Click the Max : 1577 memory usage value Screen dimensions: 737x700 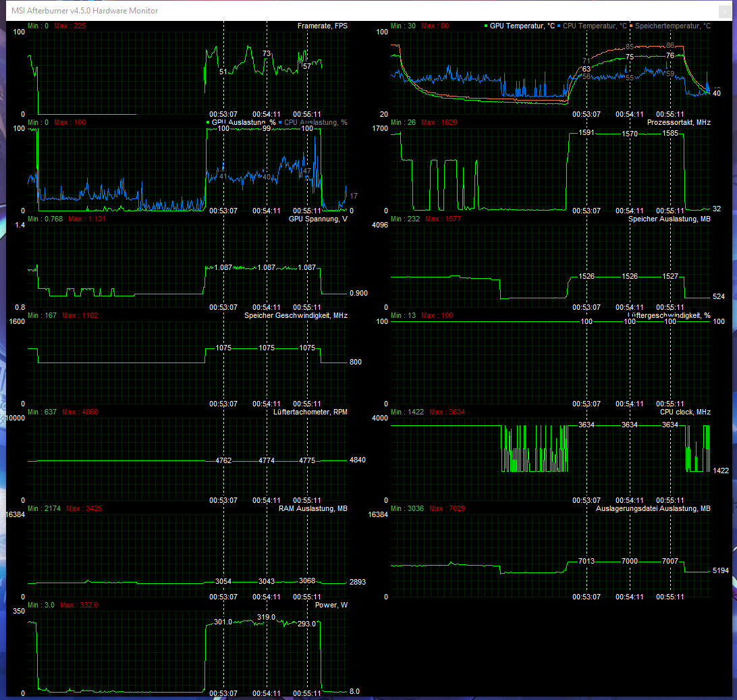[x=443, y=219]
